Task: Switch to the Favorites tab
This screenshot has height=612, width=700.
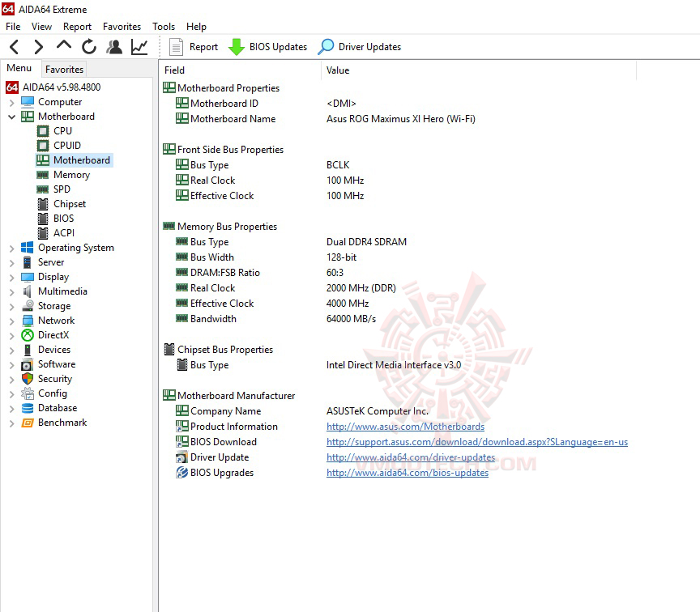Action: pos(64,70)
